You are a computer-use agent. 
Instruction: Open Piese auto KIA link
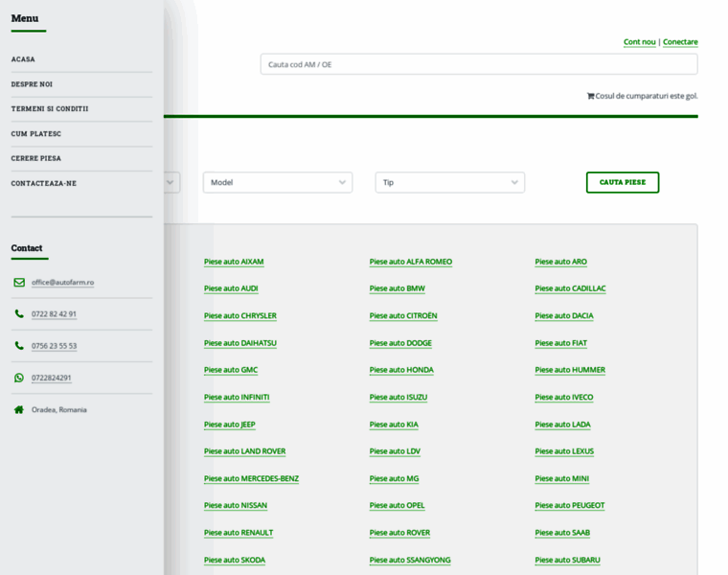[x=394, y=425]
